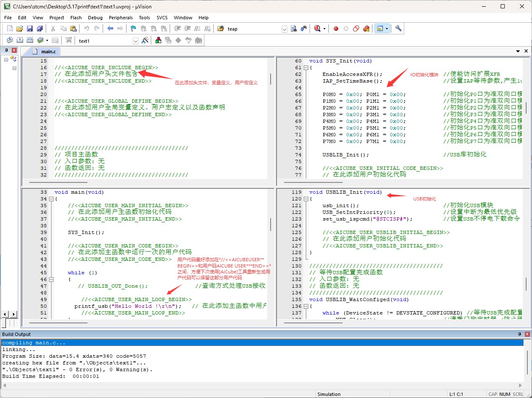Open the debug session dropdown arrow

point(324,29)
